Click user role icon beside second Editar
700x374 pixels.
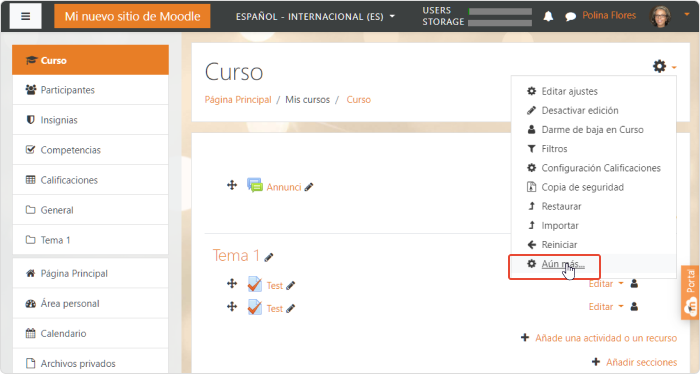tap(634, 307)
